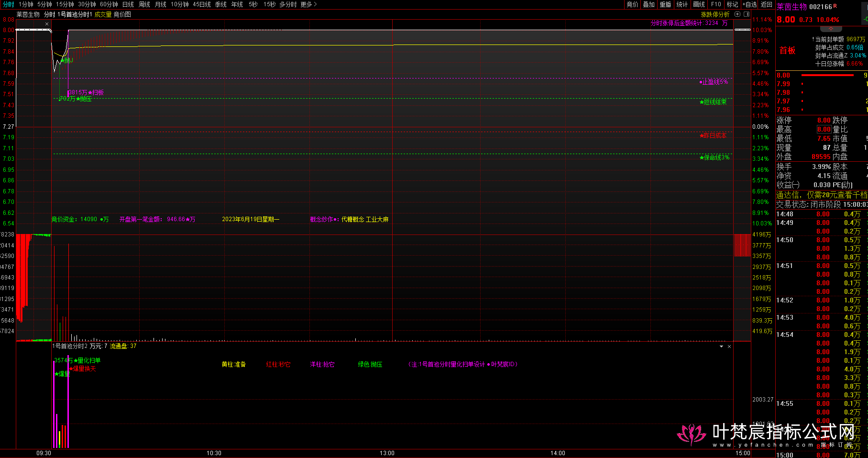Select the 8.00 ask price row
Screen dimensions: 868x458
(822, 75)
